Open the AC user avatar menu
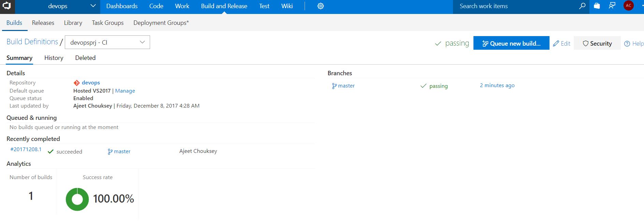The width and height of the screenshot is (644, 223). [629, 5]
